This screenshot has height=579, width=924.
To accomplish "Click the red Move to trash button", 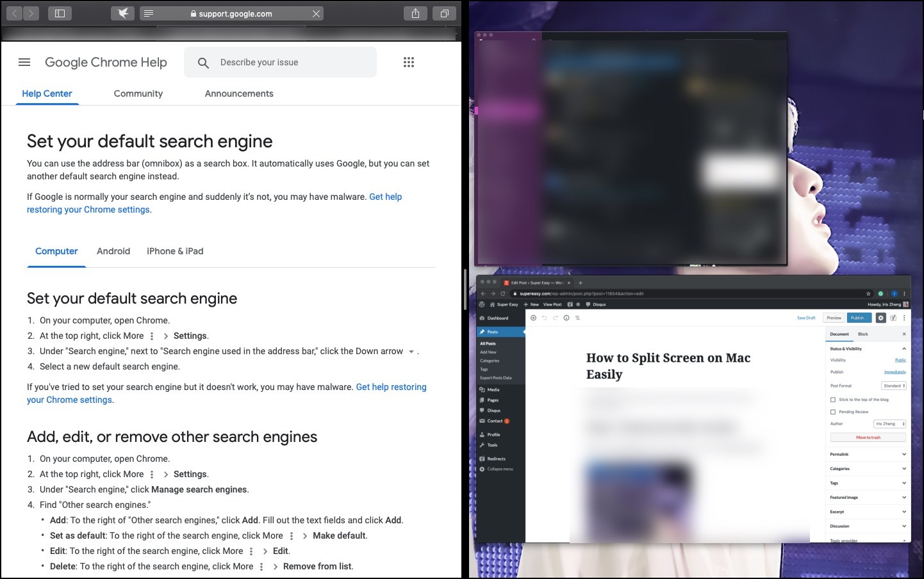I will [x=868, y=437].
